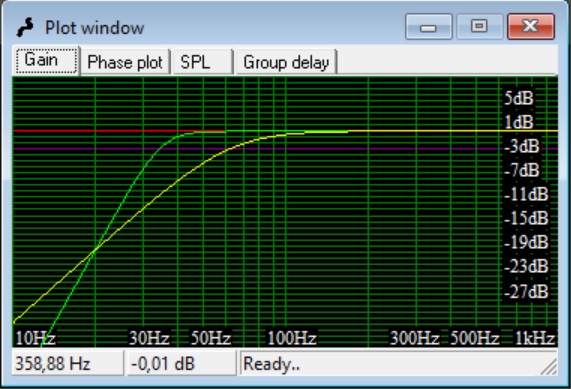This screenshot has width=571, height=389.
Task: Click the Ready.. status text
Action: pos(271,364)
